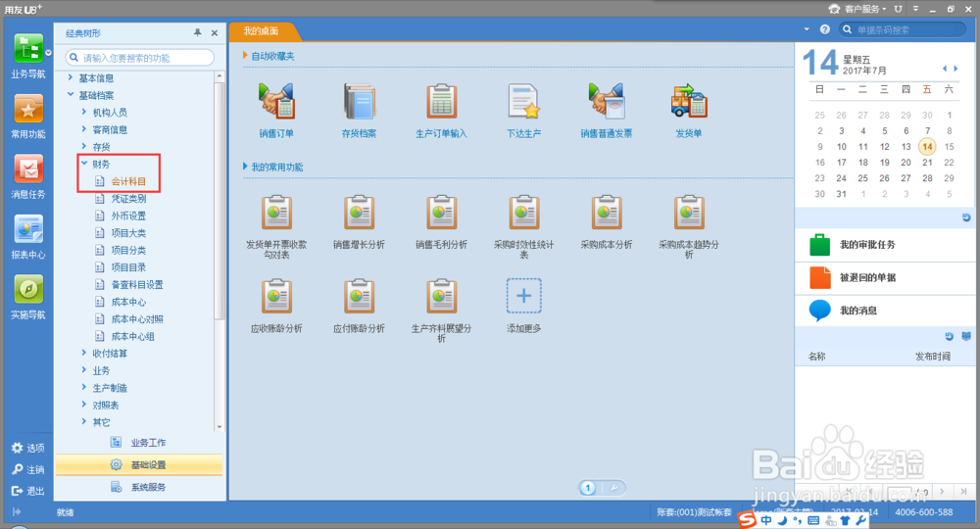Click 退出 in the sidebar
Viewport: 980px width, 529px height.
click(x=28, y=492)
